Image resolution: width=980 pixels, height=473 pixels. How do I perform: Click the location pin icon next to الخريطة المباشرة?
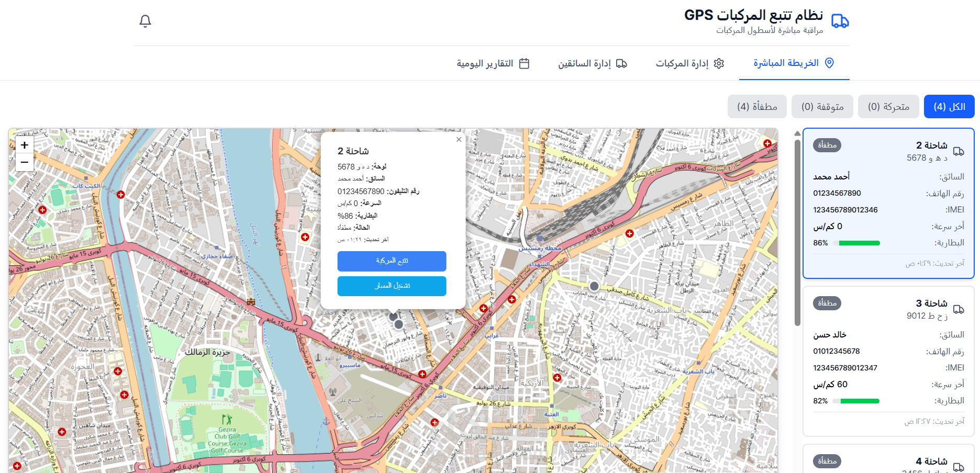click(x=829, y=62)
